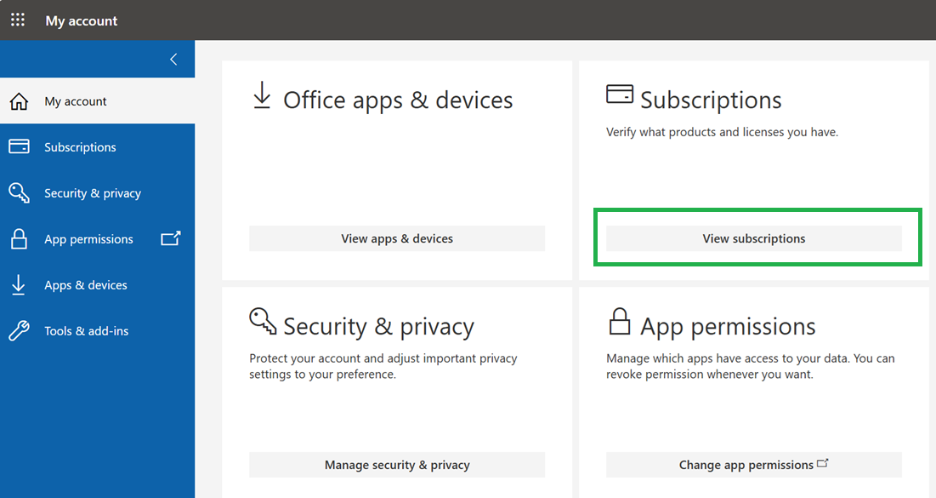Click the key icon in sidebar Security & privacy
The height and width of the screenshot is (498, 936).
[x=19, y=193]
